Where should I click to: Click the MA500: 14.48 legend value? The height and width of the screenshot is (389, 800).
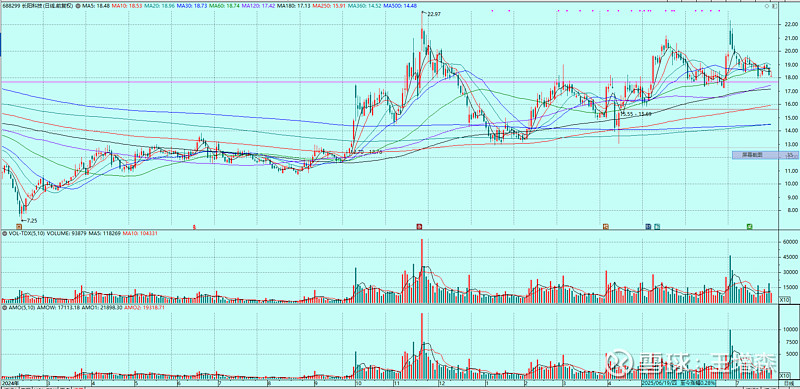pyautogui.click(x=400, y=6)
